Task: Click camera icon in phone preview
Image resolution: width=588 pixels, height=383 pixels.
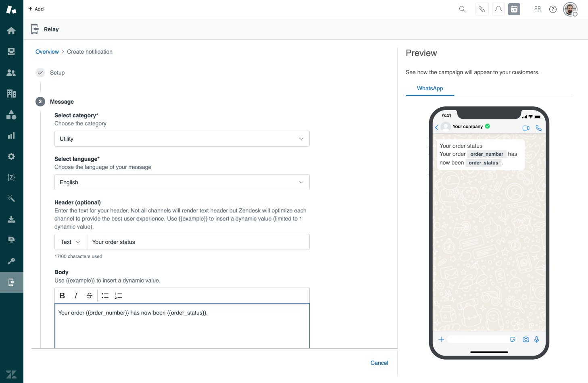Action: [x=526, y=339]
